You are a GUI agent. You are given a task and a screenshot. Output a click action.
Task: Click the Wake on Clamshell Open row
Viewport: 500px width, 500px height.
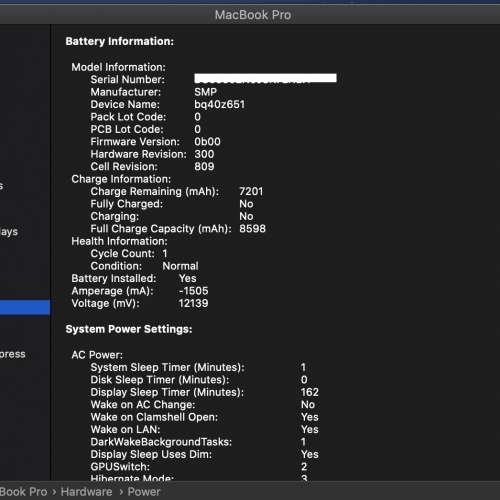click(x=205, y=417)
